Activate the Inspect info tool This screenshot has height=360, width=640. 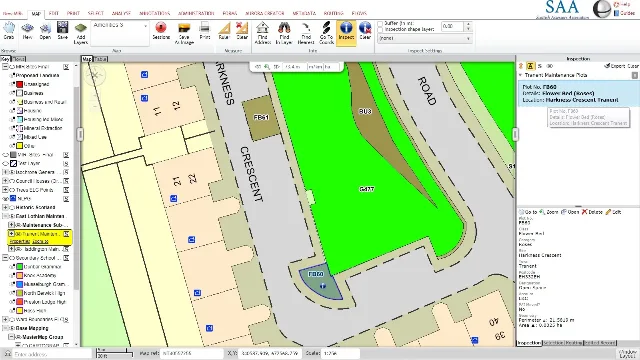tap(346, 31)
